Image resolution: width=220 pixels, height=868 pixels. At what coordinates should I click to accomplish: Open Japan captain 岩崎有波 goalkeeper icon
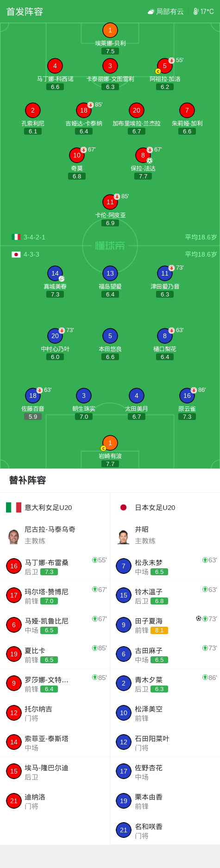point(110,443)
